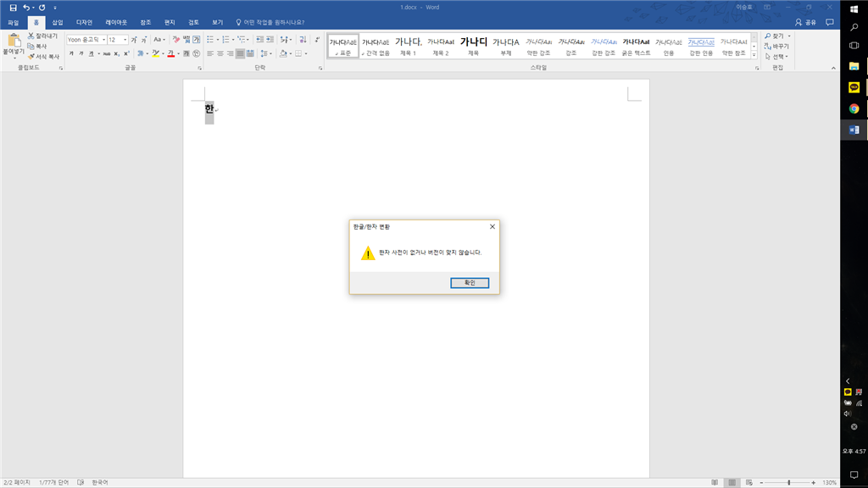
Task: Click the paragraph shading paint bucket
Action: (x=283, y=53)
